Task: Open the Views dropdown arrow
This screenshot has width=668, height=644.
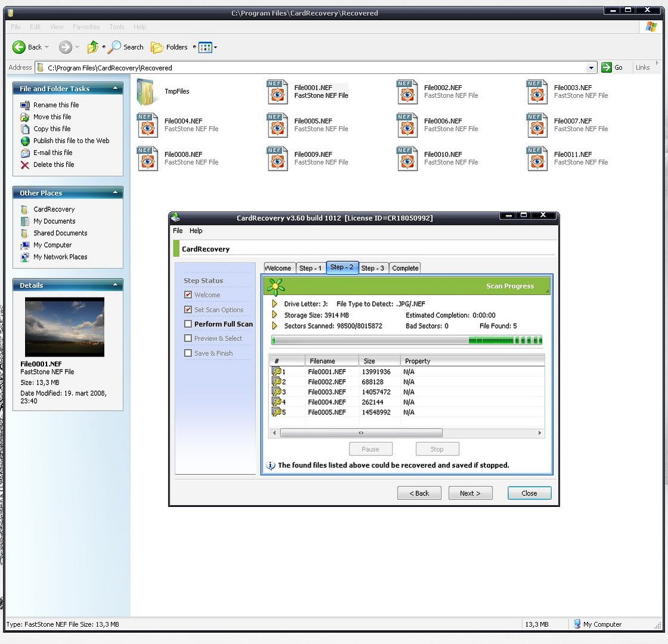Action: pyautogui.click(x=215, y=47)
